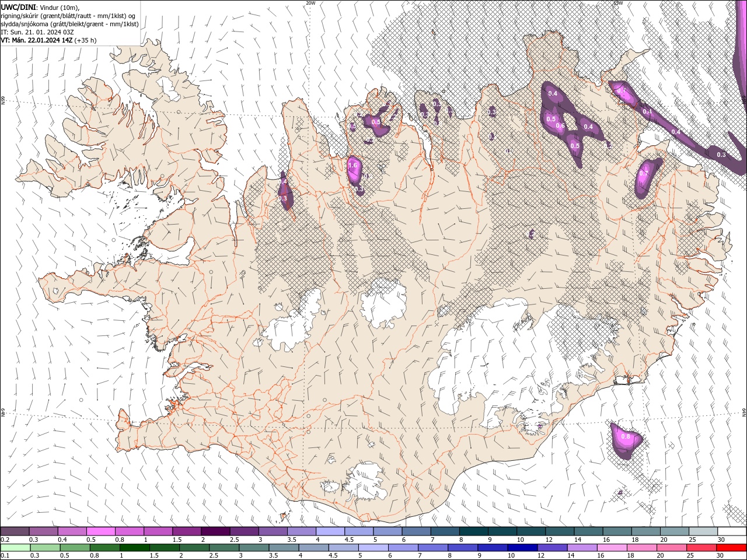
Task: Select the light pink swatch between 16 and 18 on the green legend row
Action: click(612, 548)
